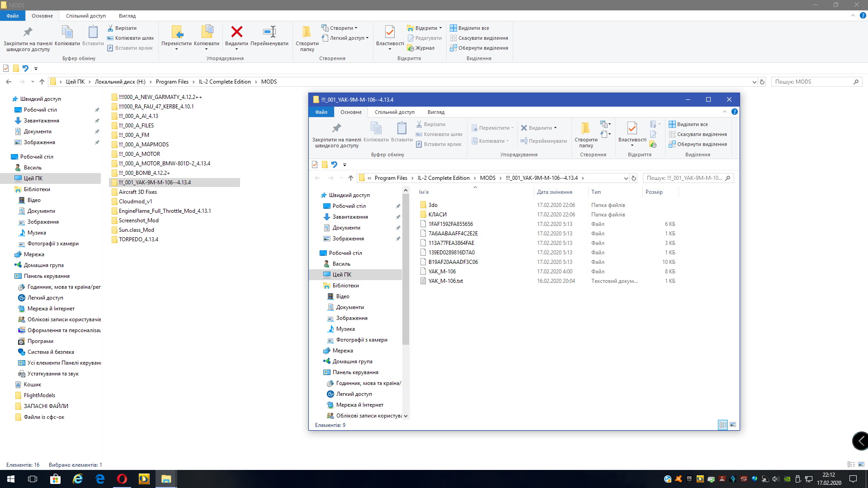Open Спільний доступ tab in main window
Screen dimensions: 868x488
[86, 16]
